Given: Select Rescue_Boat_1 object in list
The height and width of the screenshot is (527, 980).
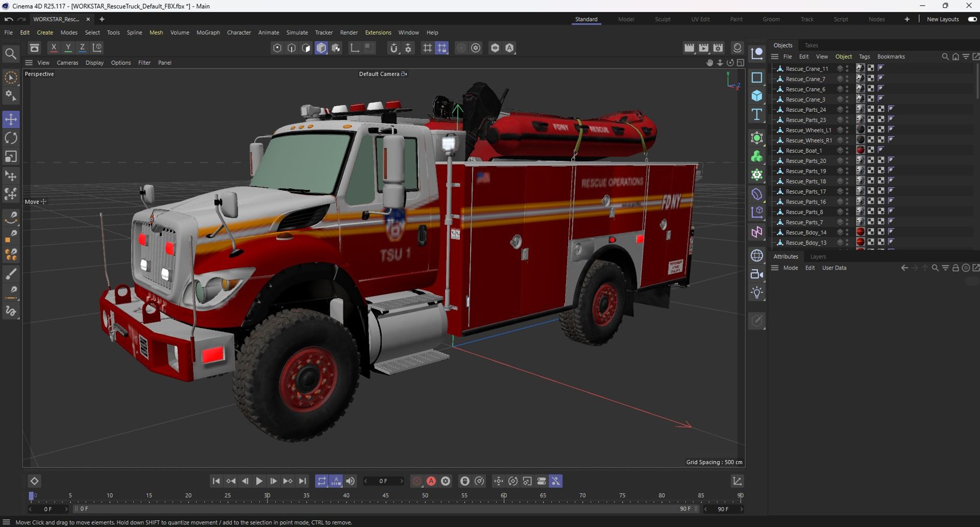Looking at the screenshot, I should (x=803, y=151).
